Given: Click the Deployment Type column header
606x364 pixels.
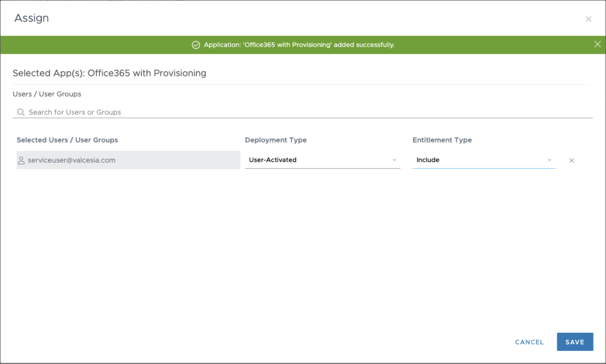Looking at the screenshot, I should point(276,140).
